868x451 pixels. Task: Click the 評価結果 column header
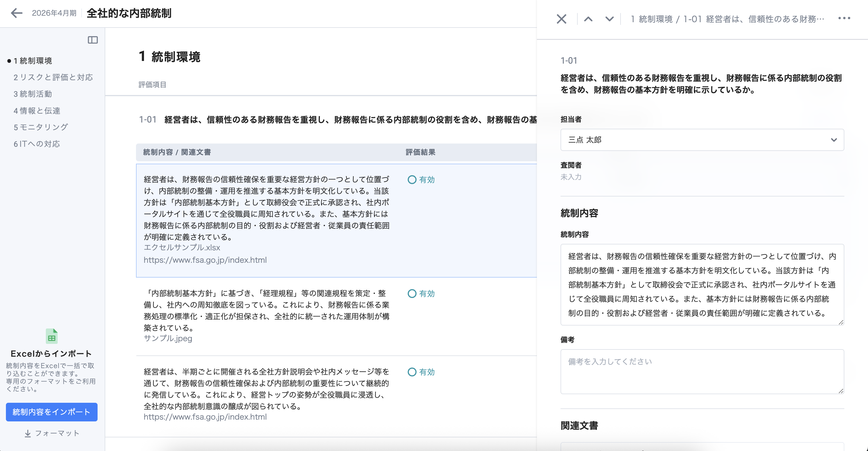pyautogui.click(x=420, y=152)
